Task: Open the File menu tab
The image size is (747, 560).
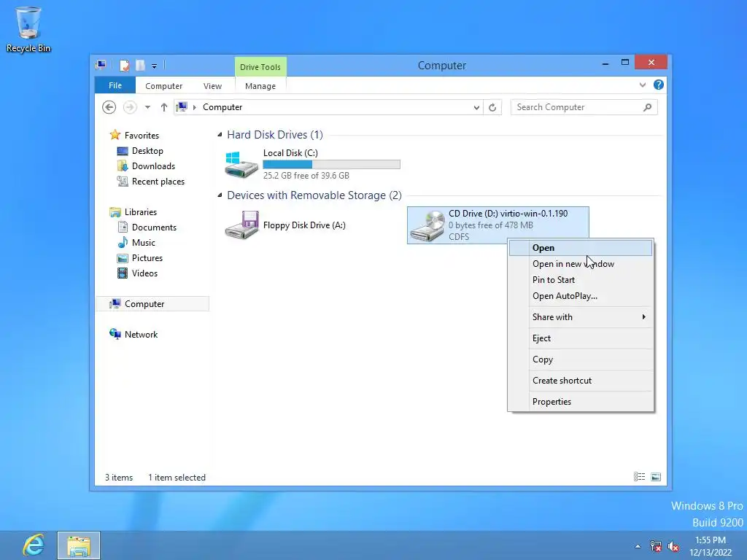Action: [x=115, y=86]
